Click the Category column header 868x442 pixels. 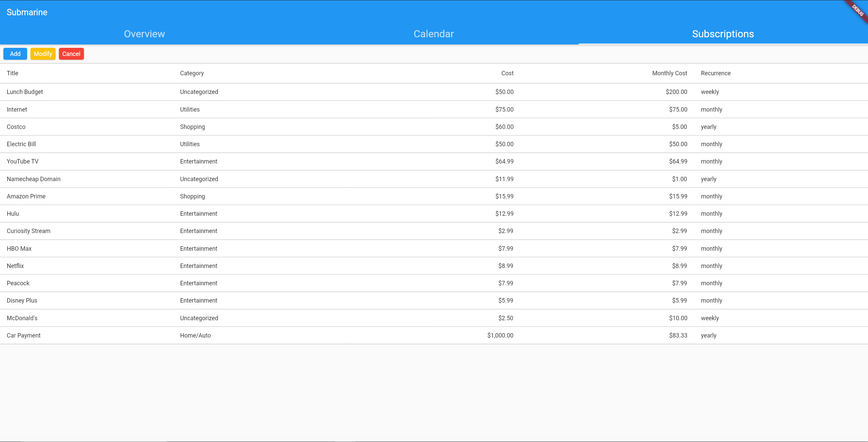[192, 73]
